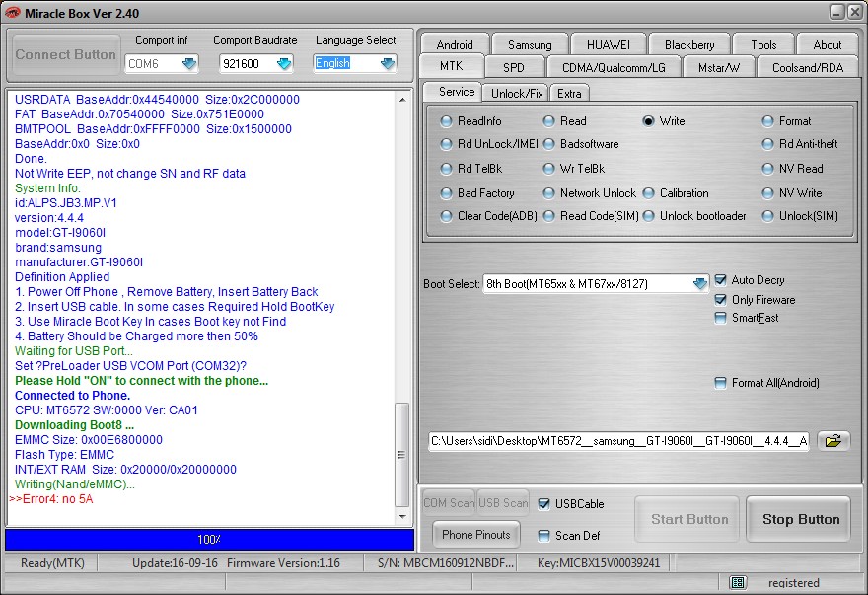868x595 pixels.
Task: Select Wr TelBk radio button
Action: pyautogui.click(x=548, y=169)
